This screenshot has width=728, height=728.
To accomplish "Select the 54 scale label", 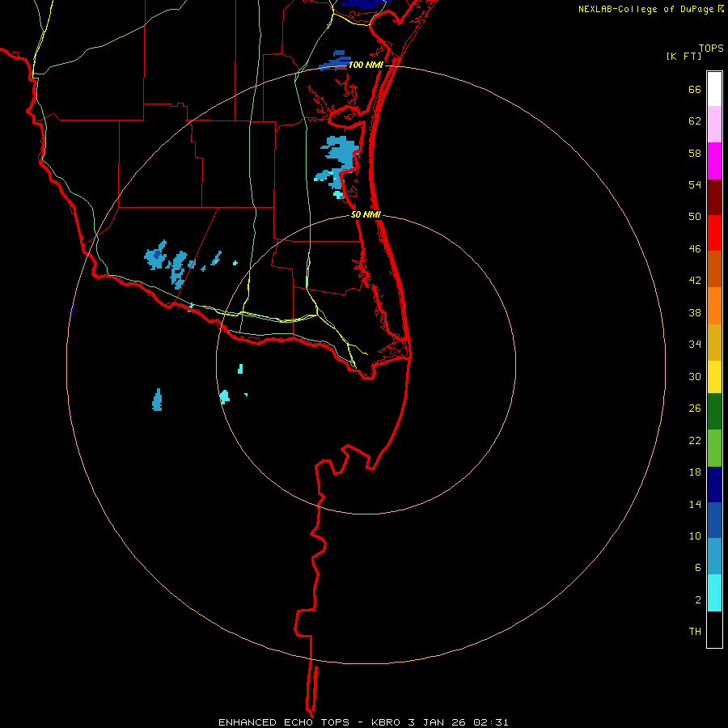I will point(695,184).
